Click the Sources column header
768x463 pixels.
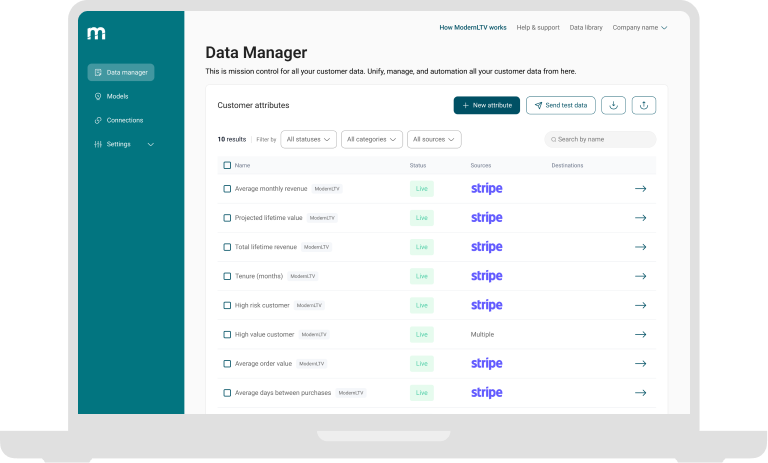480,166
